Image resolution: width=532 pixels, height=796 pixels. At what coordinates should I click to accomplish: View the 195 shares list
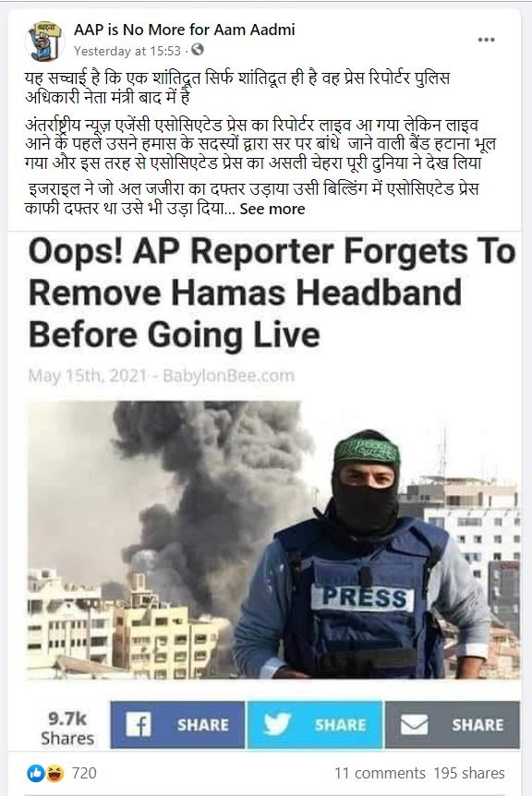pos(469,773)
